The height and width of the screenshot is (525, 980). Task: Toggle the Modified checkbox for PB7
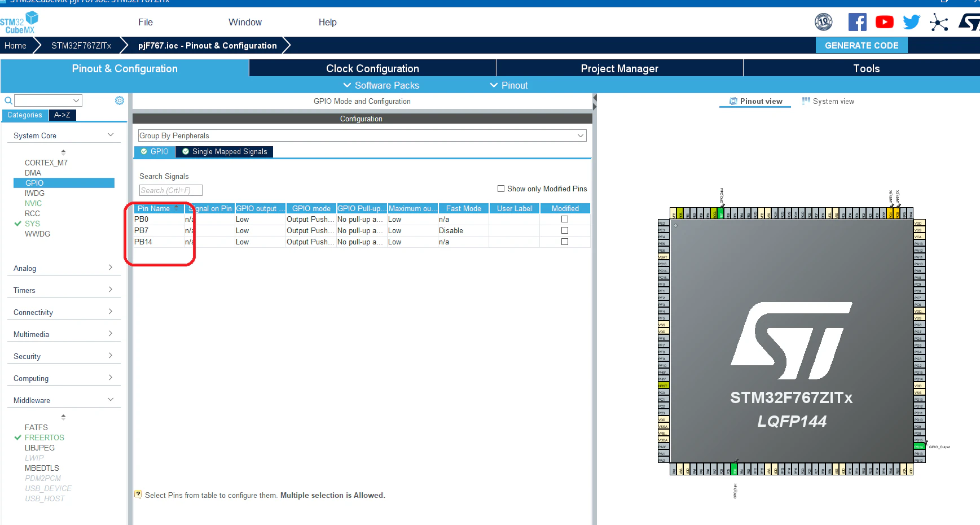pos(565,230)
